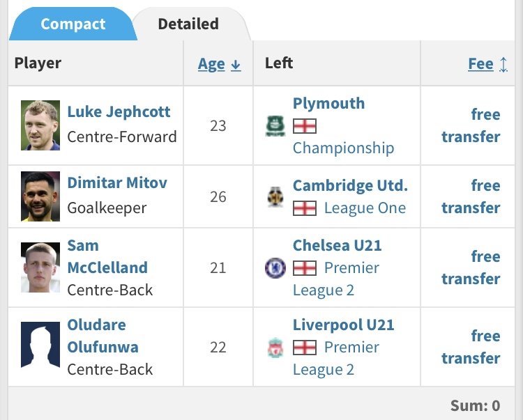The height and width of the screenshot is (420, 523).
Task: Click England flag next to Championship
Action: tap(305, 126)
